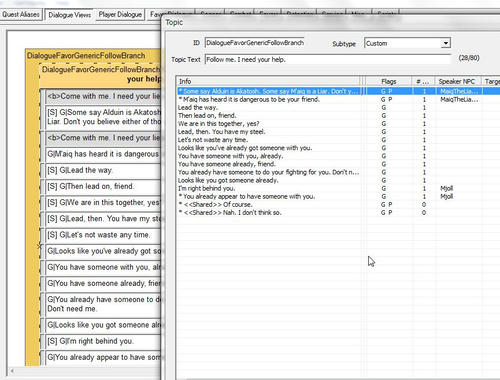Sort by the Flags column header
The width and height of the screenshot is (500, 380).
(x=388, y=81)
